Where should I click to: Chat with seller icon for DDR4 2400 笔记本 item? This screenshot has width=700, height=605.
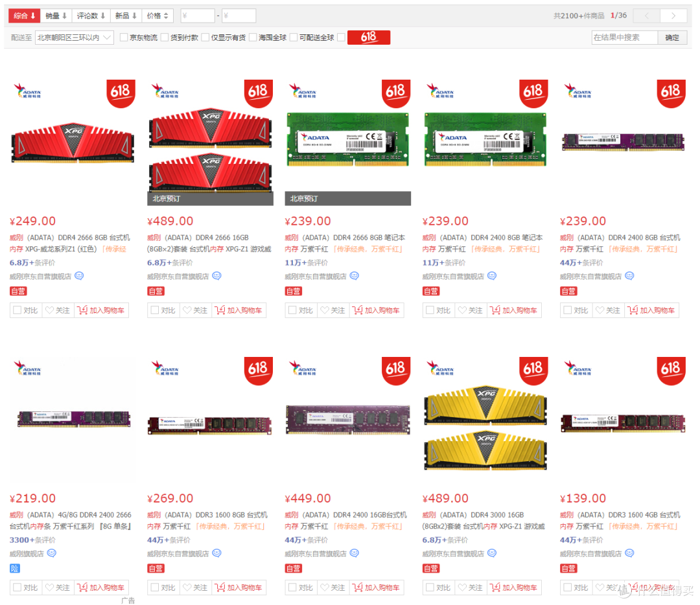click(x=491, y=276)
